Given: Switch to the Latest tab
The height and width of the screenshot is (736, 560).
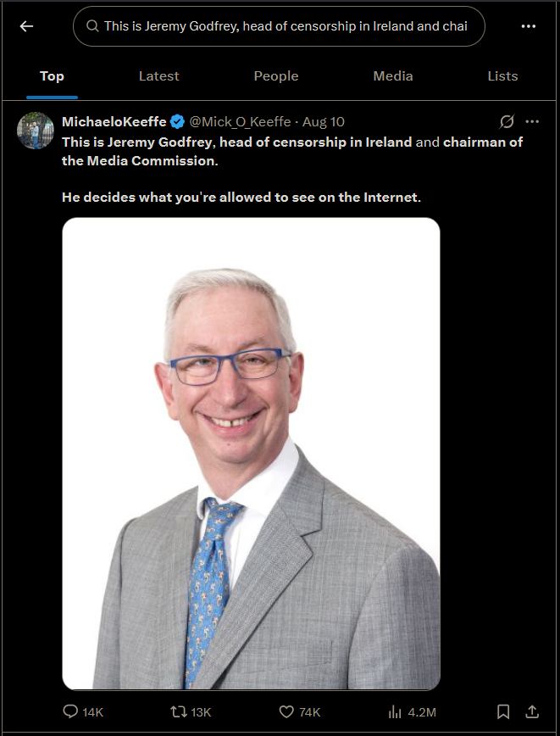Looking at the screenshot, I should 159,76.
